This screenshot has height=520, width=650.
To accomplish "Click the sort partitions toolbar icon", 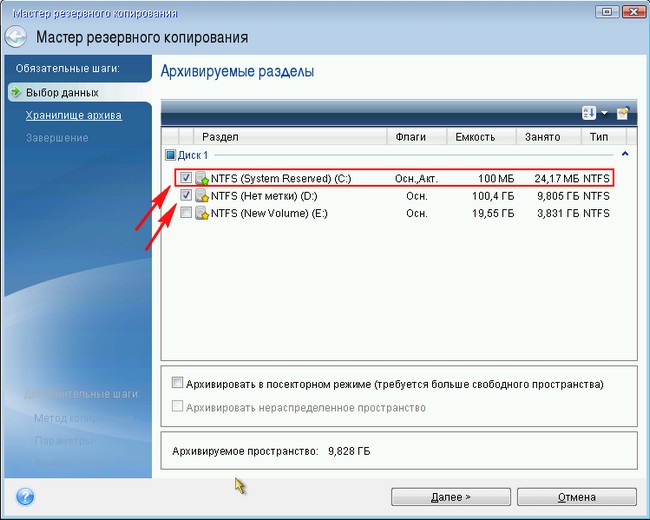I will pyautogui.click(x=589, y=112).
